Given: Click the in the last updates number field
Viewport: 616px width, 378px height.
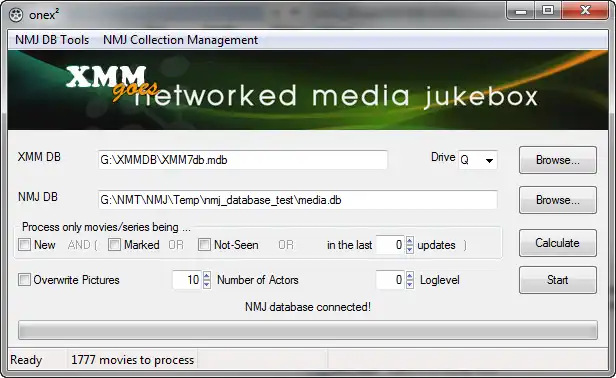Looking at the screenshot, I should pyautogui.click(x=390, y=245).
